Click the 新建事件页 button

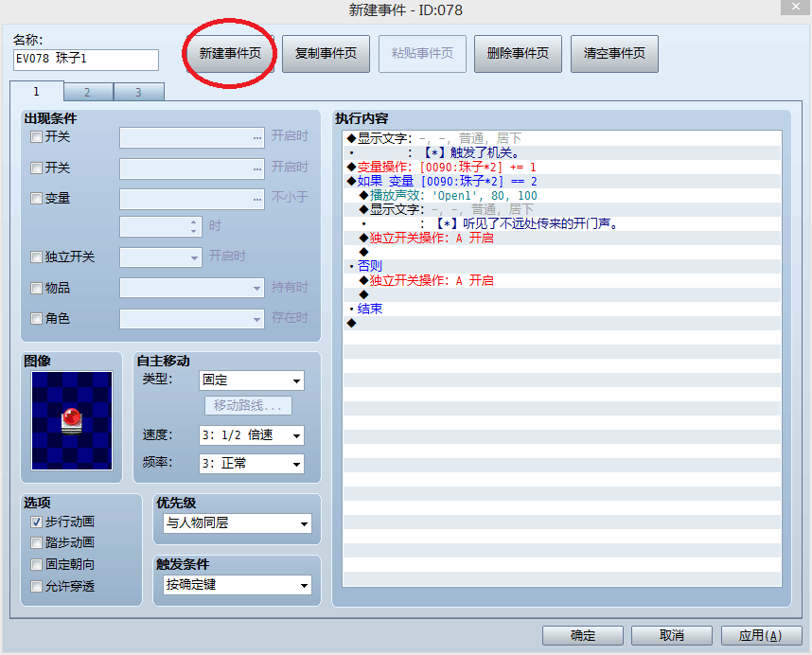tap(230, 53)
